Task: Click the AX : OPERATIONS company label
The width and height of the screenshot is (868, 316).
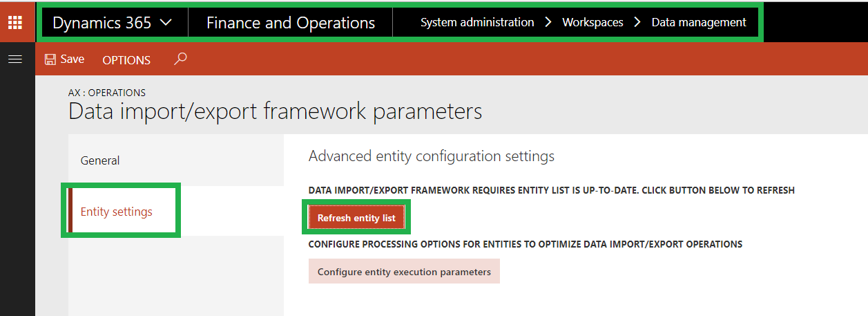Action: coord(107,93)
